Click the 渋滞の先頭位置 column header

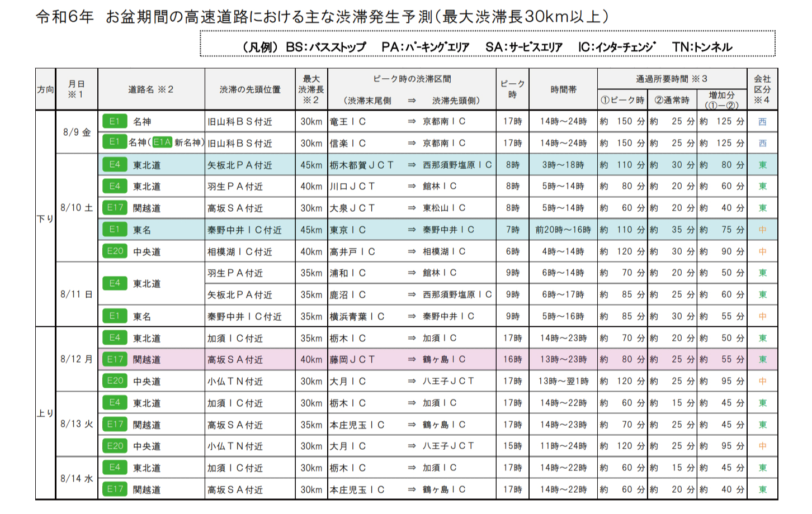250,89
